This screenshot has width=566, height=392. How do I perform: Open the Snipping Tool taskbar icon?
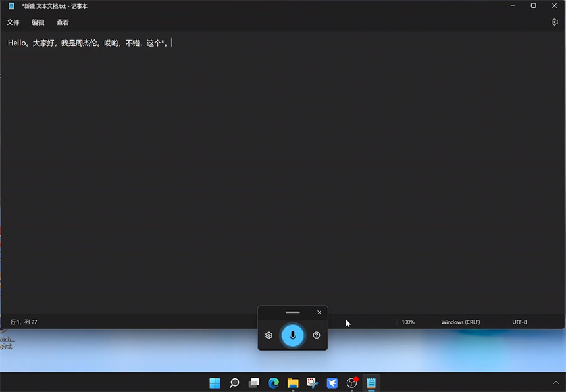[313, 383]
